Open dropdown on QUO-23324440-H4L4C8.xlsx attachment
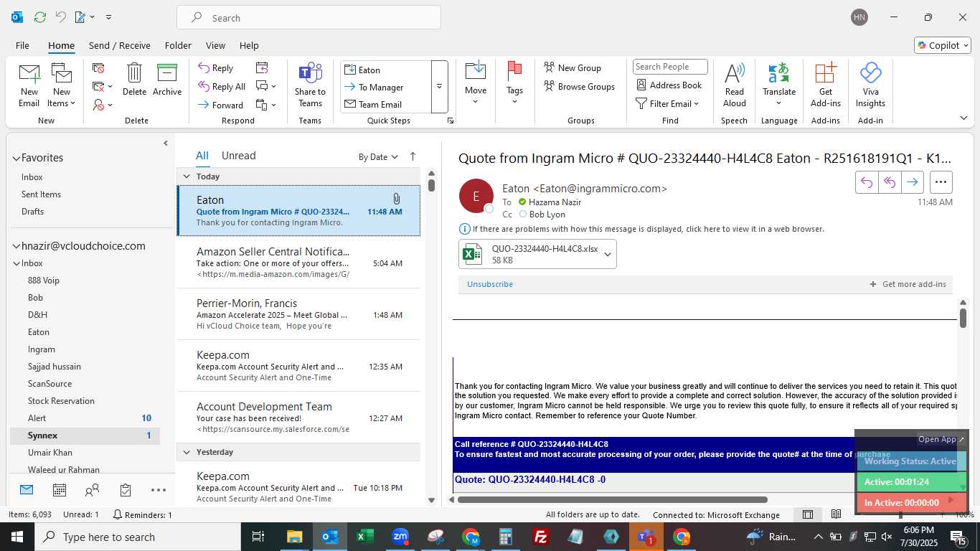Screen dimensions: 980x551 coord(608,254)
